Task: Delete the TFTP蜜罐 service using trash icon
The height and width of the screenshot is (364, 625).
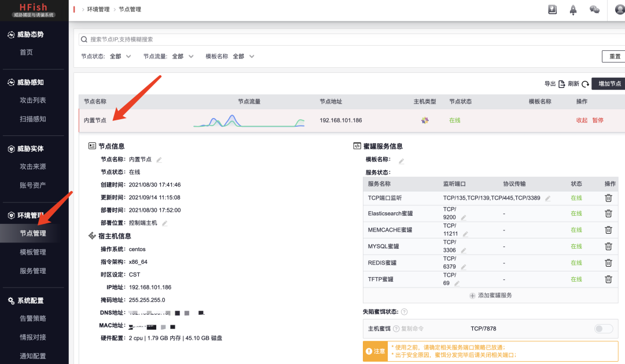Action: click(x=609, y=279)
